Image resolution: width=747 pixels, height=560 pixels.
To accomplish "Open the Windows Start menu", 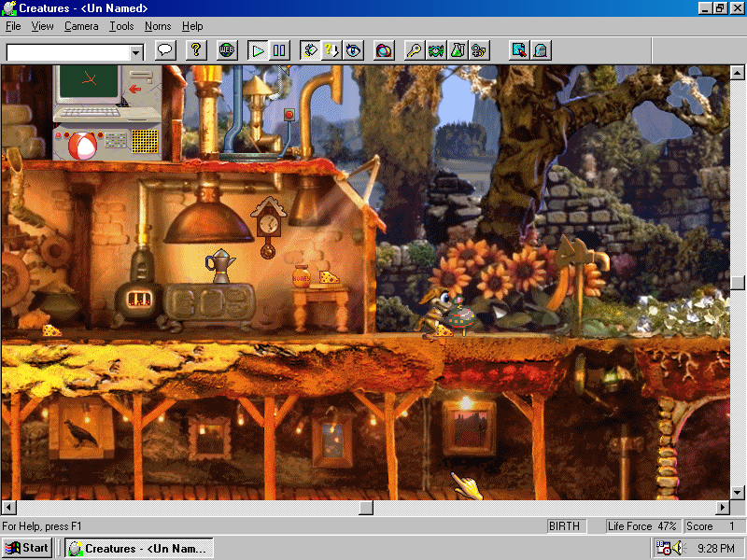I will pos(27,548).
